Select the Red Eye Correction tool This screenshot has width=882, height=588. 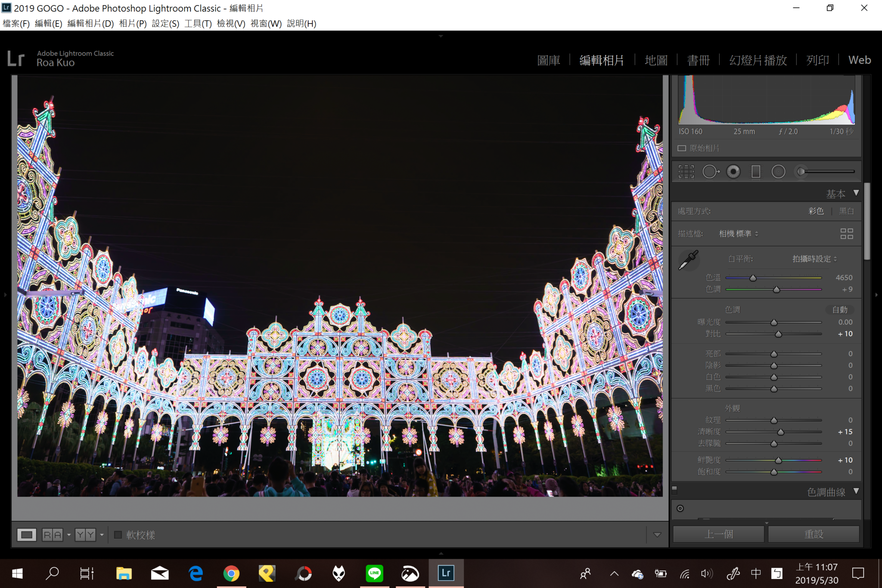coord(733,172)
